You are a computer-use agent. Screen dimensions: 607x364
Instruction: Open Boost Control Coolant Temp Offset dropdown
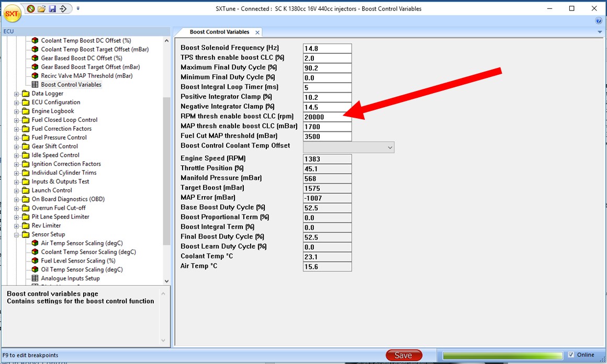tap(390, 148)
